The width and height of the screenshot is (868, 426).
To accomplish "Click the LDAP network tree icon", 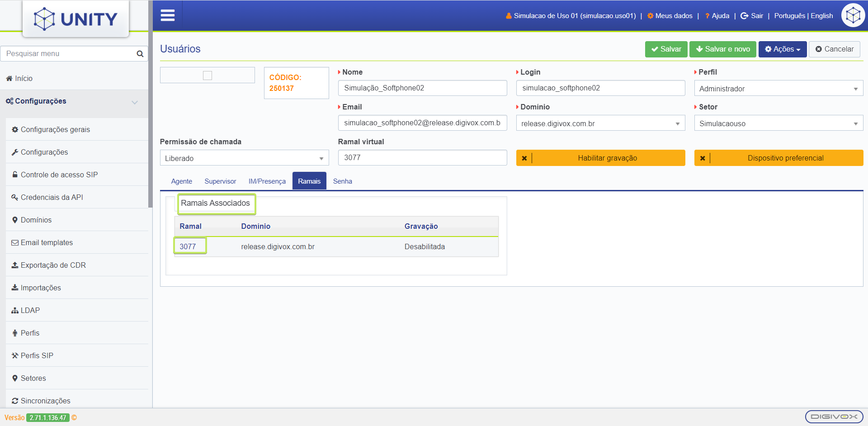I will [x=15, y=310].
